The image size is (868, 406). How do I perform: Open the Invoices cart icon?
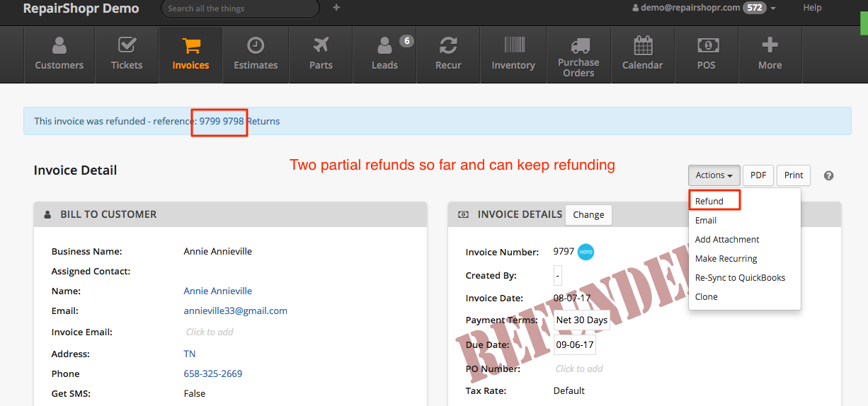coord(190,46)
